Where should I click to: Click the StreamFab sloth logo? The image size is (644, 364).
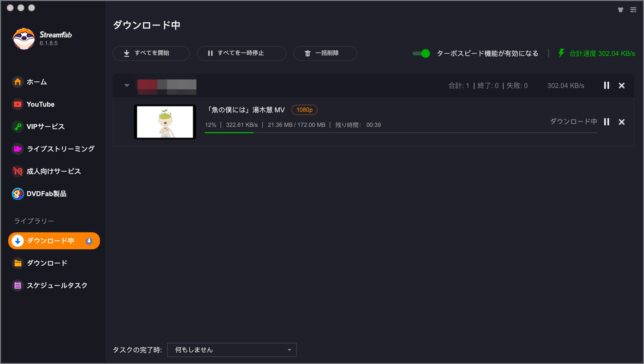click(24, 39)
